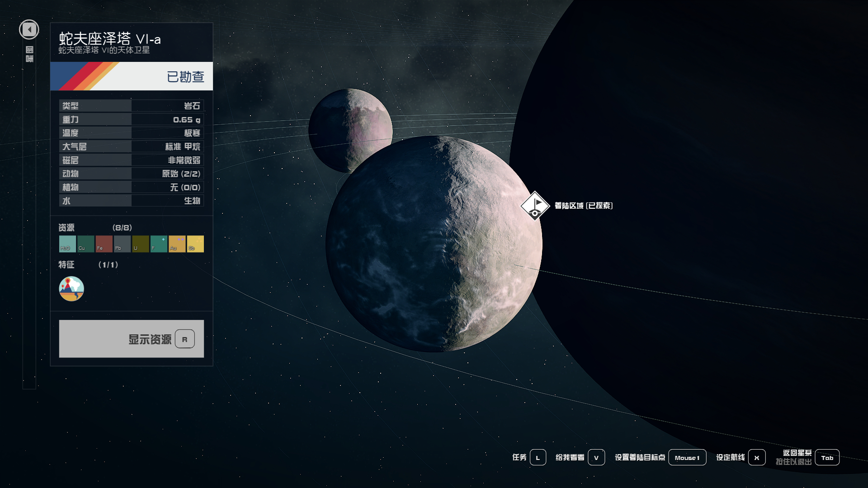Screen dimensions: 868x488
Task: Click the 资源 section heading
Action: (x=66, y=228)
